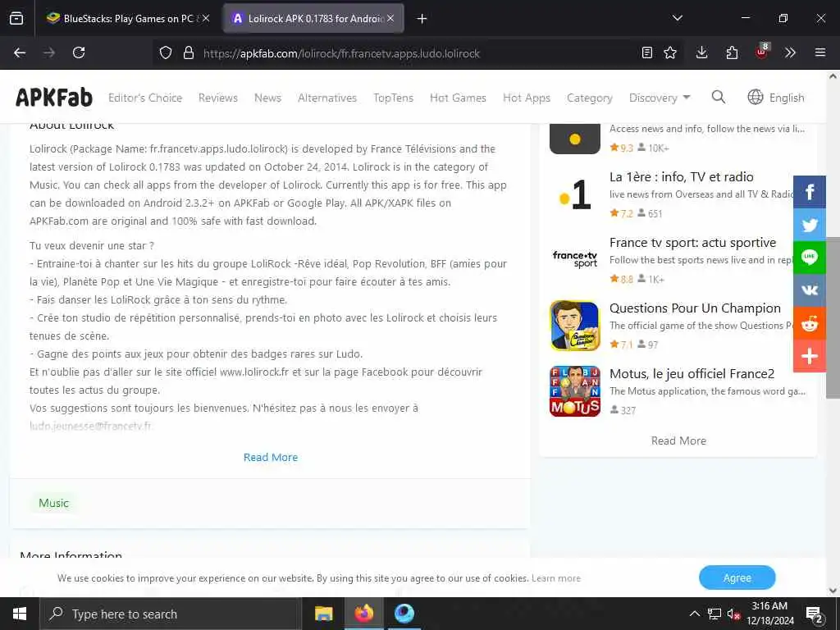Click the site search magnifier icon
Screen dimensions: 840x630
[719, 97]
